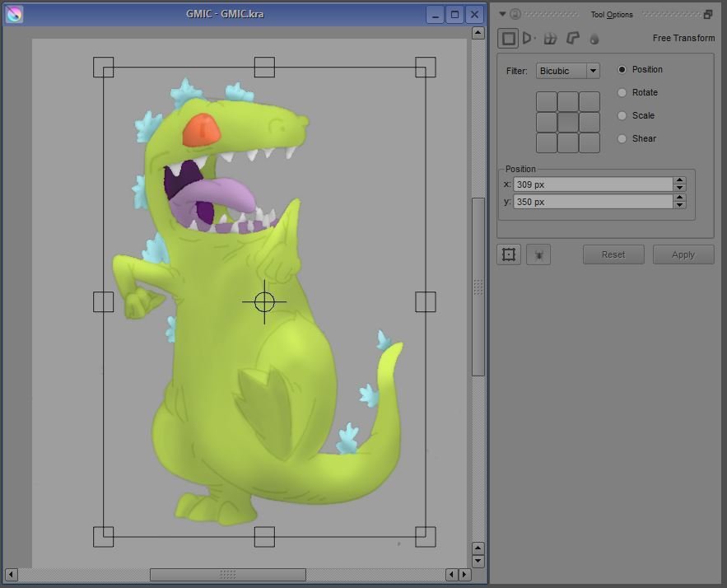Image resolution: width=727 pixels, height=588 pixels.
Task: Select top-right anchor point in grid
Action: (x=590, y=101)
